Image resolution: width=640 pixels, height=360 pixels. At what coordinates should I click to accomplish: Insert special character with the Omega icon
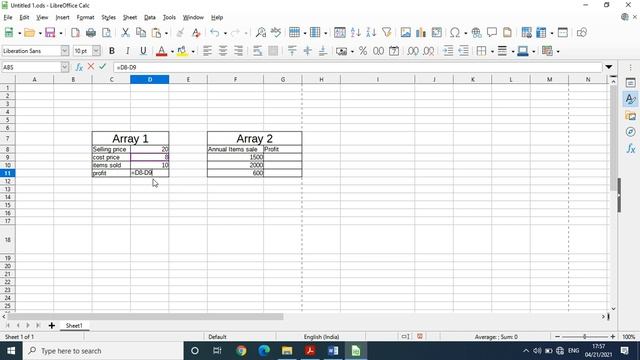pos(455,33)
